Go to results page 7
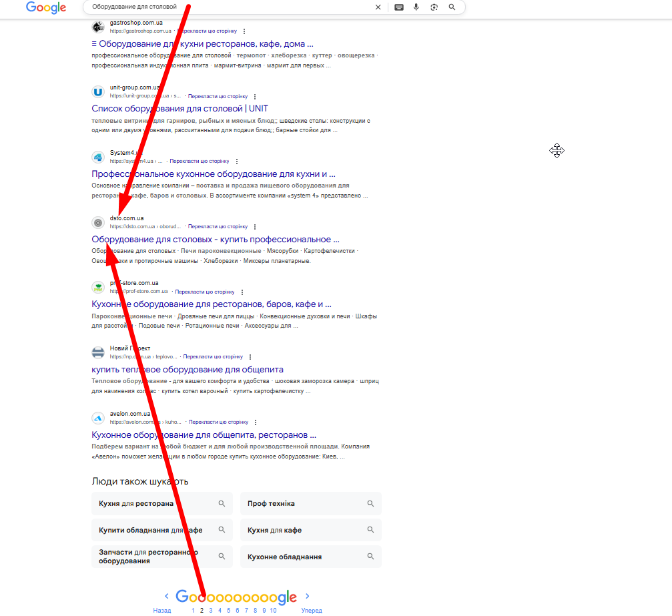Screen dimensions: 672x616 click(246, 611)
